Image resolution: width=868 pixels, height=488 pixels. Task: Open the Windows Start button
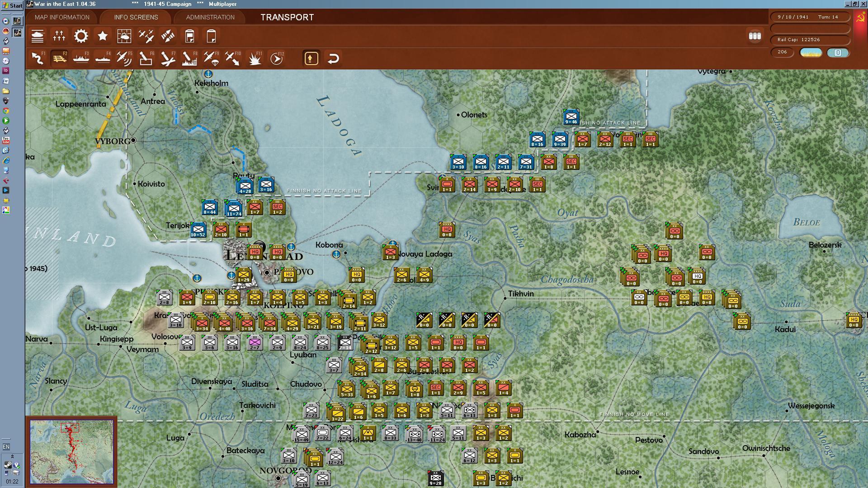pyautogui.click(x=12, y=5)
